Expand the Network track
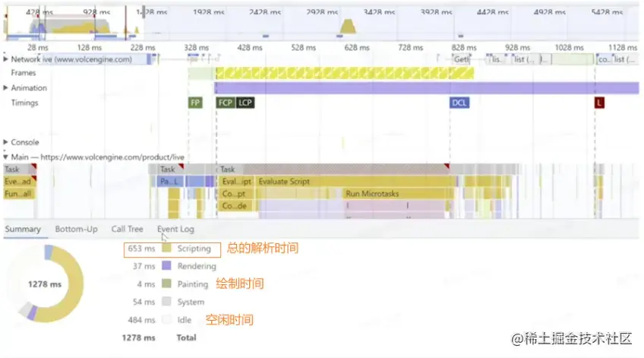 click(x=6, y=59)
